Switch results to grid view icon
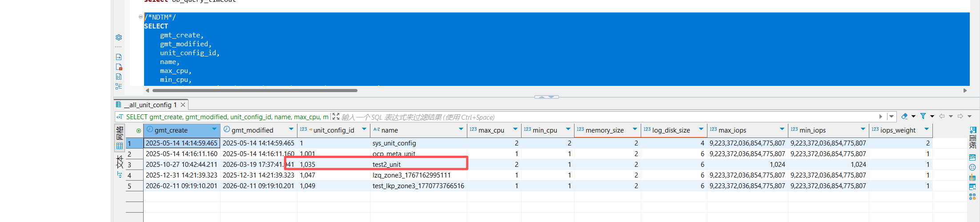980x222 pixels. tap(120, 146)
